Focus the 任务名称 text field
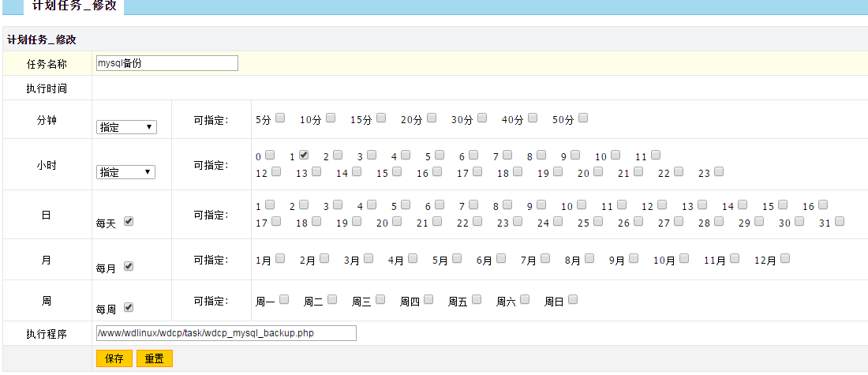868x375 pixels. click(x=166, y=63)
